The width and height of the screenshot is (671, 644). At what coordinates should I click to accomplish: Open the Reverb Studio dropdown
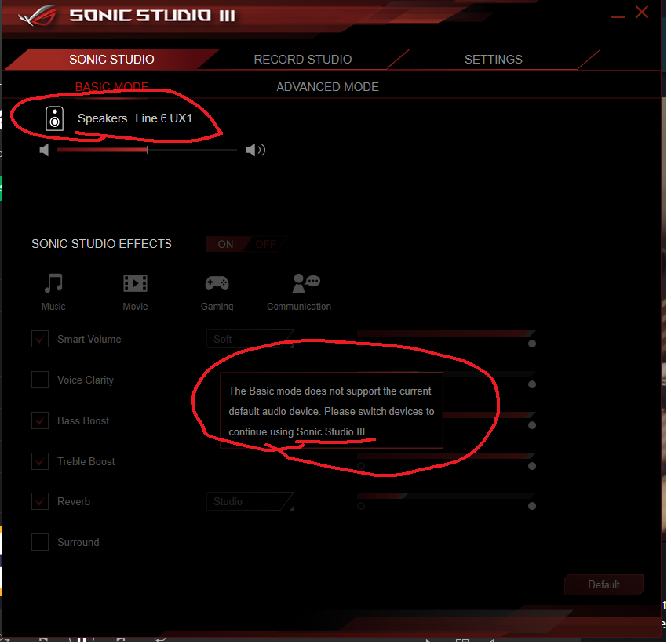[250, 502]
